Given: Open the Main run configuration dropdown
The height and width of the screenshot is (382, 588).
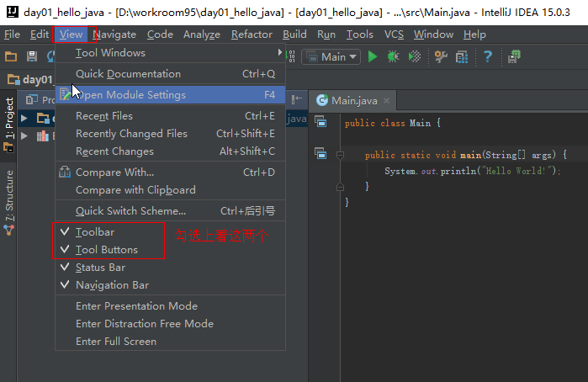Looking at the screenshot, I should [331, 56].
